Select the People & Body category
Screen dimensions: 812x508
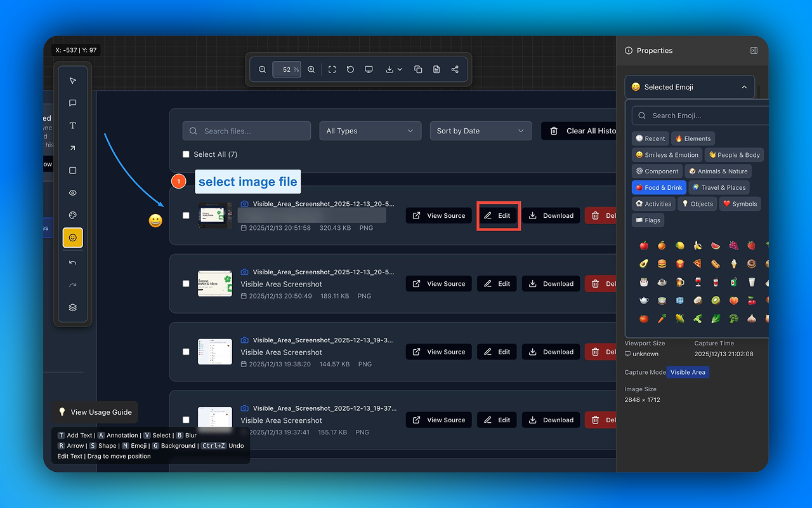point(734,155)
